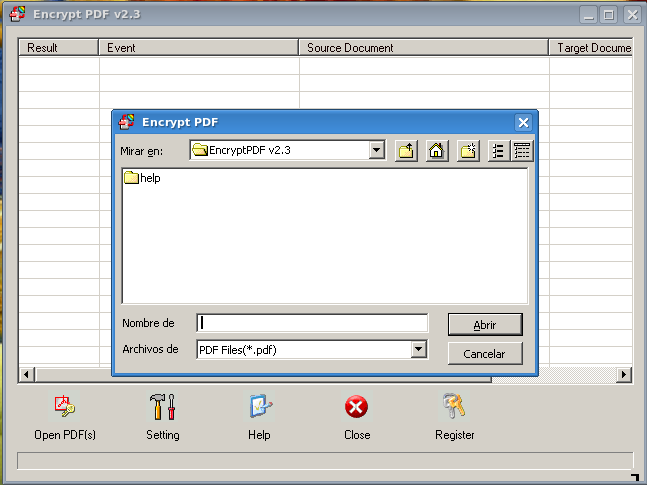Click the main window title bar app icon
This screenshot has width=647, height=485.
coord(17,14)
